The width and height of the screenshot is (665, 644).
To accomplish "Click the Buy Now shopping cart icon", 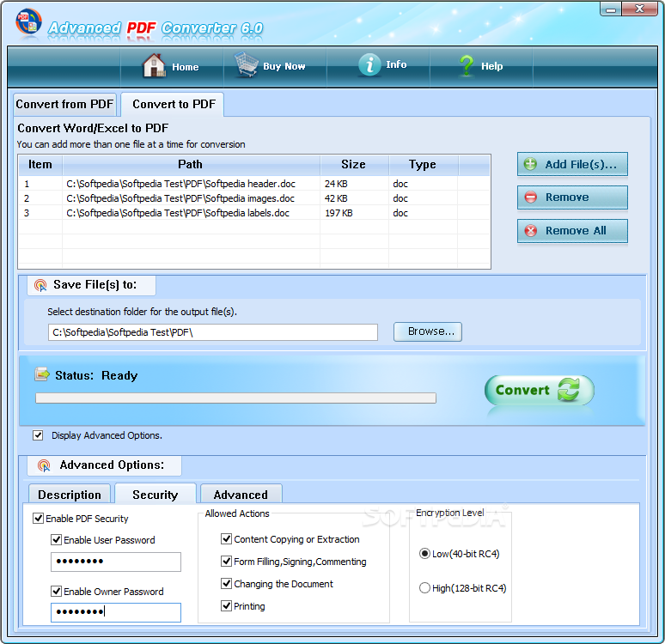I will tap(247, 64).
